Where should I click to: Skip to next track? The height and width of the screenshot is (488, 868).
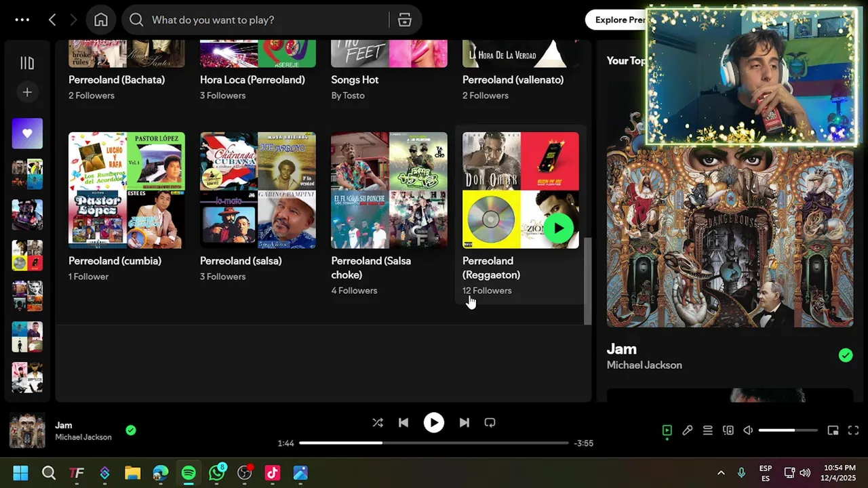coord(464,423)
